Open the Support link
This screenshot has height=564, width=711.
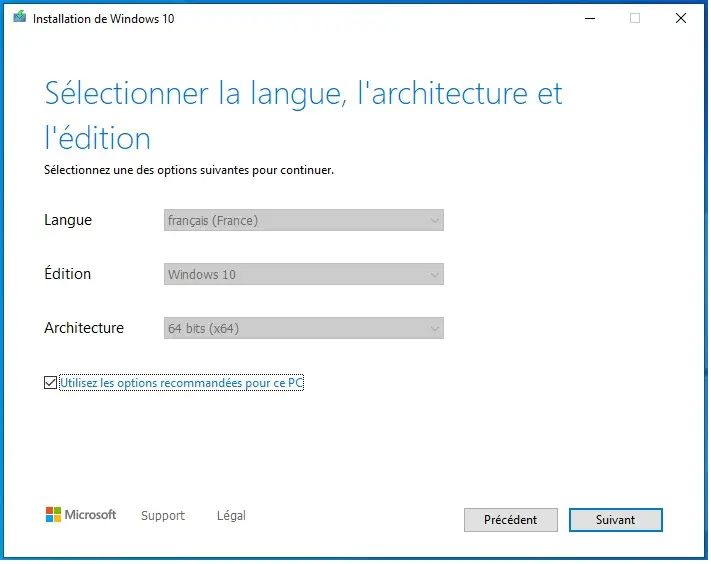(163, 517)
